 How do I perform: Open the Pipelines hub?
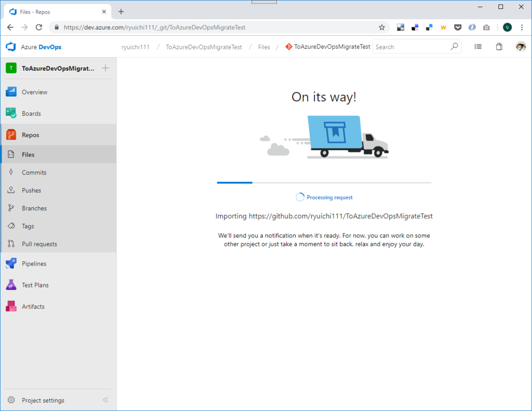(58, 263)
